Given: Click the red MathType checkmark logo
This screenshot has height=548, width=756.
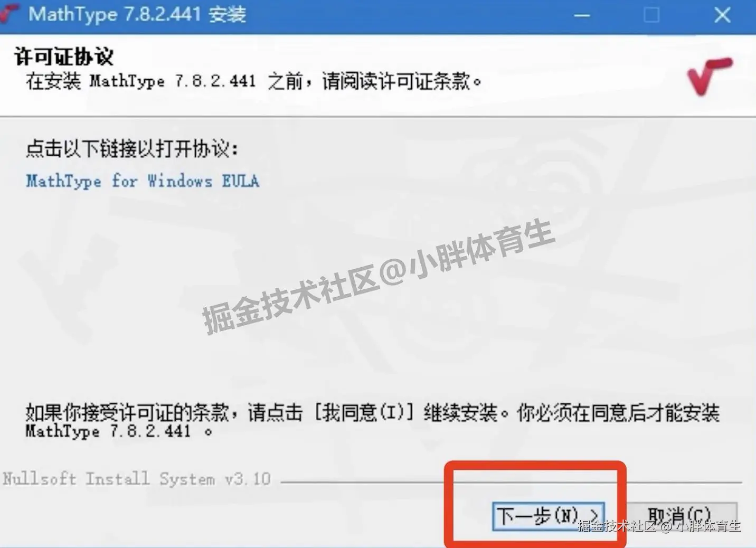Looking at the screenshot, I should (710, 77).
